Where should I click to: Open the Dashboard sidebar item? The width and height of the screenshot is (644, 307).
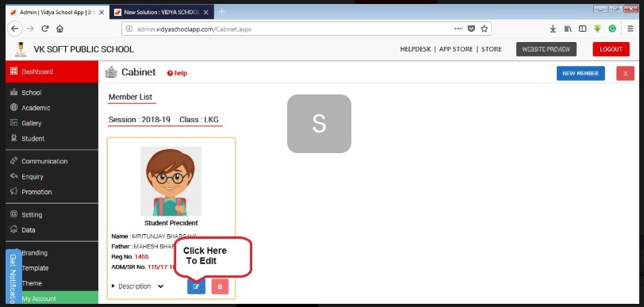pos(52,71)
